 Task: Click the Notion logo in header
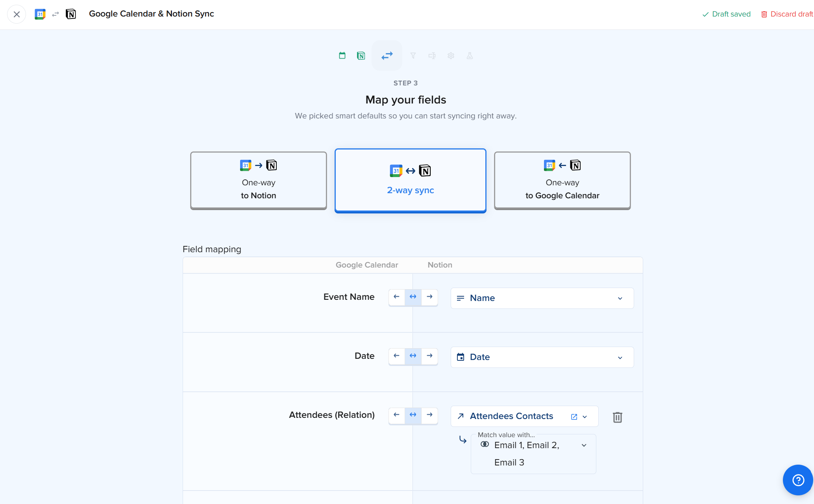coord(71,14)
